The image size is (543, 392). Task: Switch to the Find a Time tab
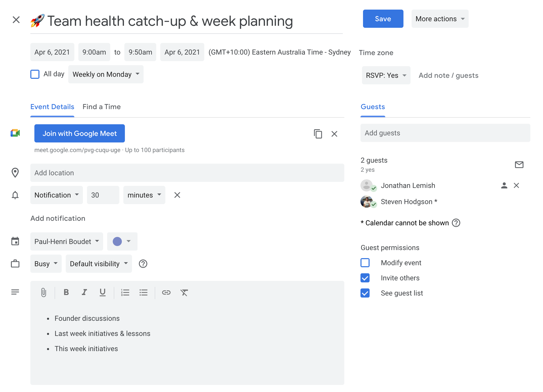tap(102, 107)
